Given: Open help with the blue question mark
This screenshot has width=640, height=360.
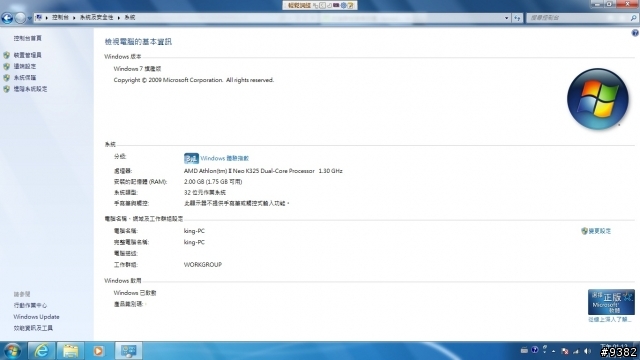Looking at the screenshot, I should [635, 33].
